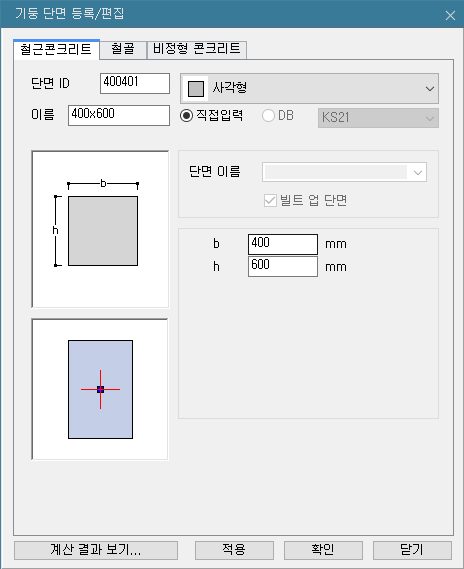
Task: Open the 사각형 section shape dropdown
Action: (x=309, y=89)
